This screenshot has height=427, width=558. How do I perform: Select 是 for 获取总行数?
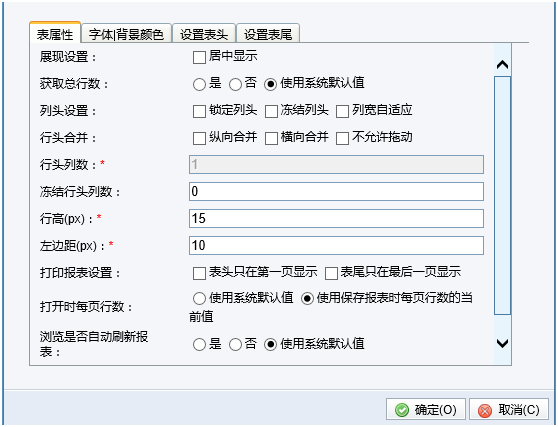(x=199, y=84)
